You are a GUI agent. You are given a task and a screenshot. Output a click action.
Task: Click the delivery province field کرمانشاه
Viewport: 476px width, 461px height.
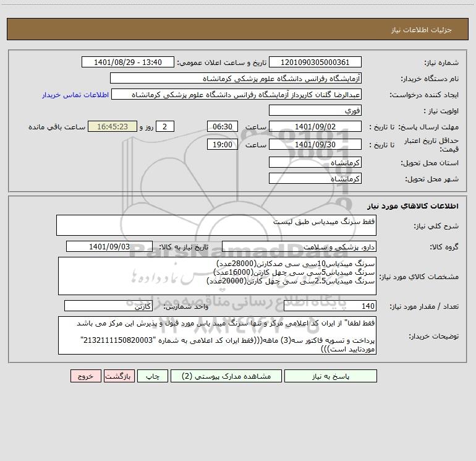point(315,162)
